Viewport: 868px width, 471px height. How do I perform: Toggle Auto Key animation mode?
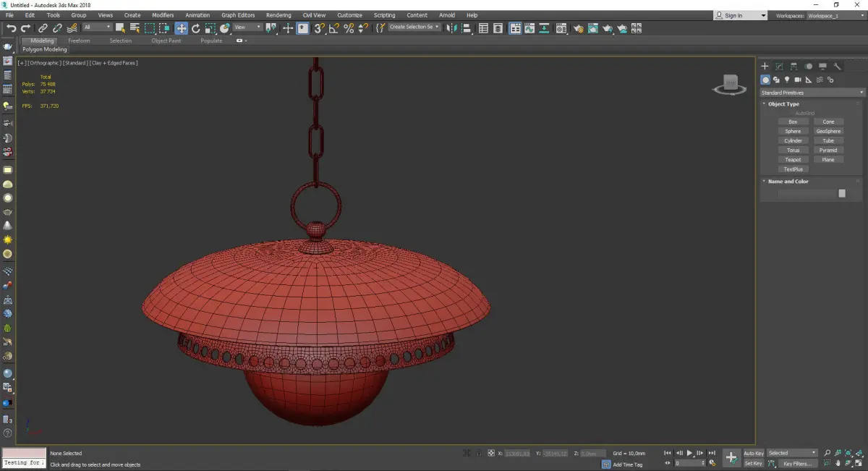(x=754, y=453)
